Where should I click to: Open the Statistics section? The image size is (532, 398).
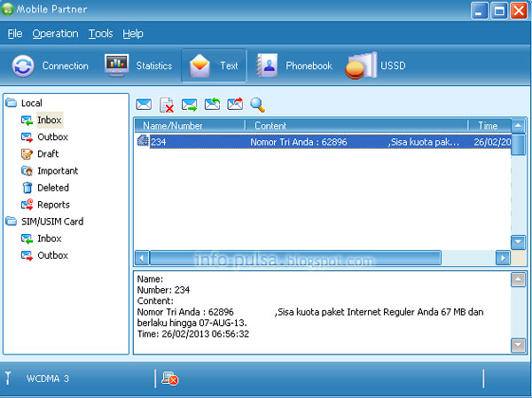tap(138, 66)
